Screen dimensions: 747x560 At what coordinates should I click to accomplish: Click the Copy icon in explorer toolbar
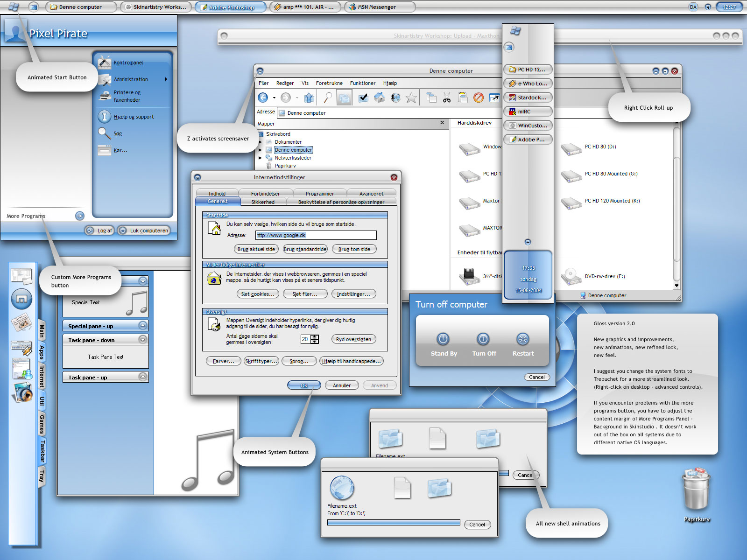(431, 98)
